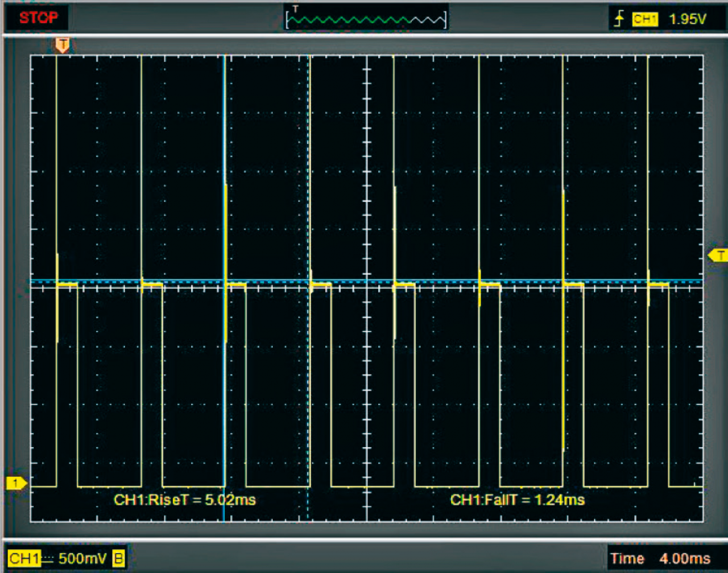The width and height of the screenshot is (728, 573).
Task: Click the CH1:RiseT = 5.02ms measurement
Action: click(x=185, y=500)
